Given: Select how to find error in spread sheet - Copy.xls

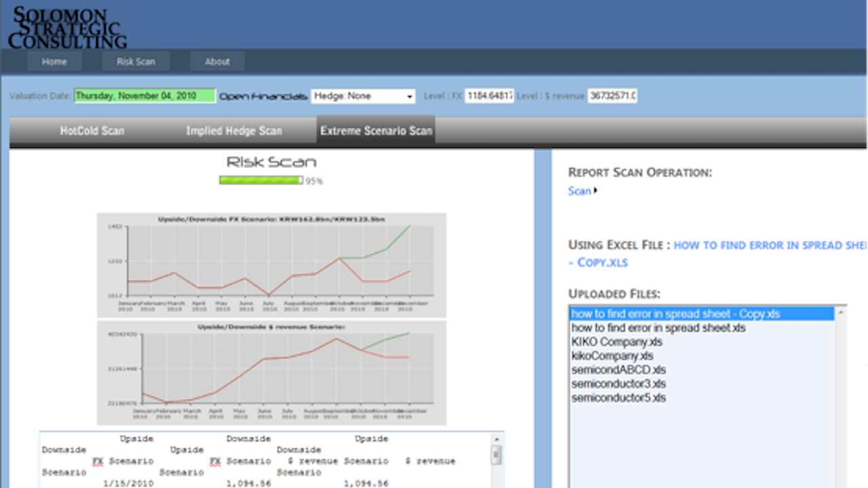Looking at the screenshot, I should coord(702,314).
